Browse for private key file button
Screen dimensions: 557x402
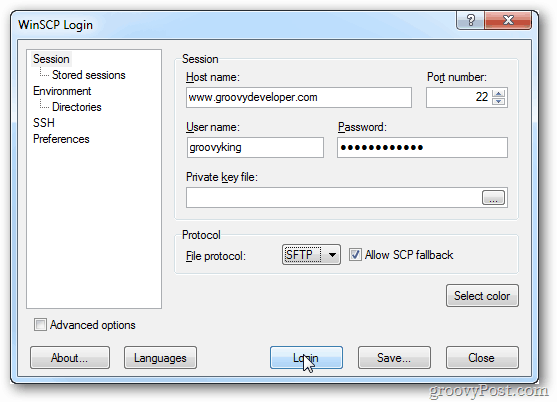(493, 197)
